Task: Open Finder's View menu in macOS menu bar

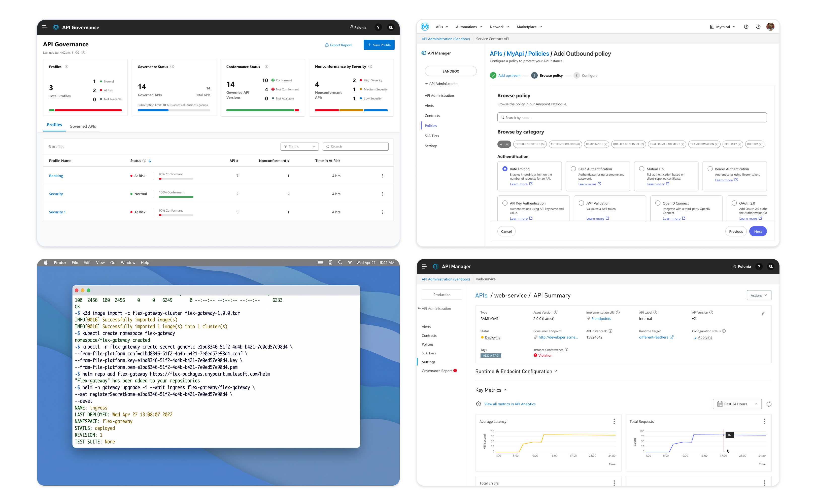Action: tap(100, 263)
